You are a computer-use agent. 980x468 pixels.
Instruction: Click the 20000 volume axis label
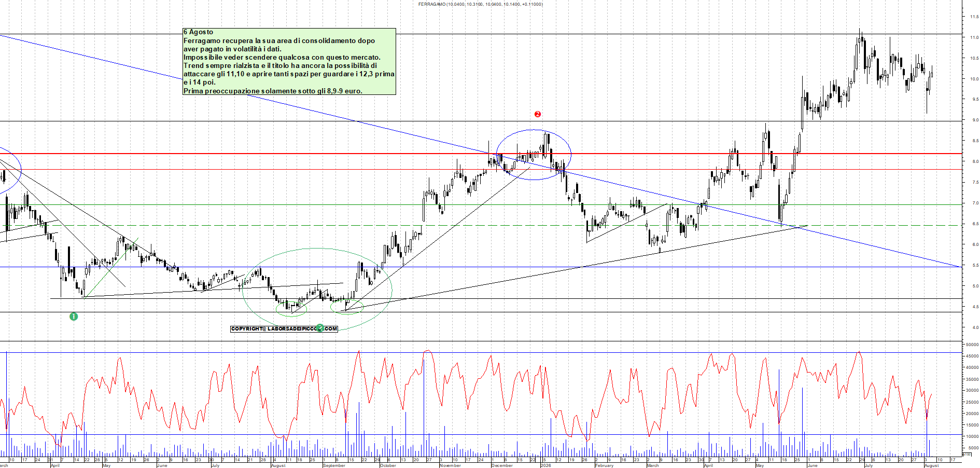tap(973, 414)
